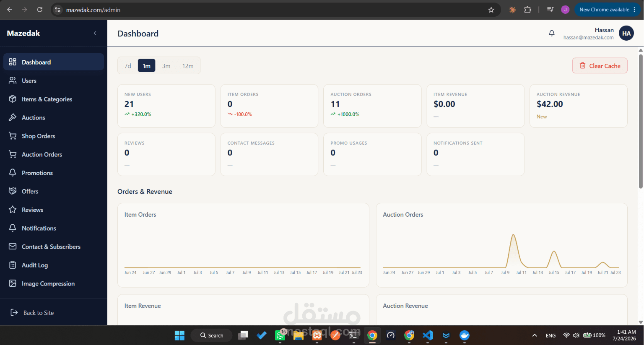The image size is (644, 345).
Task: Open Visual Studio Code from the taskbar
Action: (428, 335)
